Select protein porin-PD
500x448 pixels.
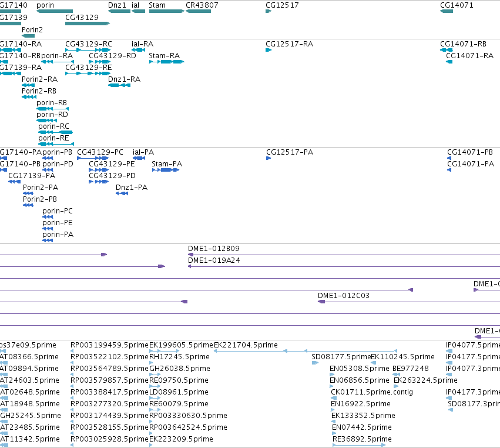48,170
